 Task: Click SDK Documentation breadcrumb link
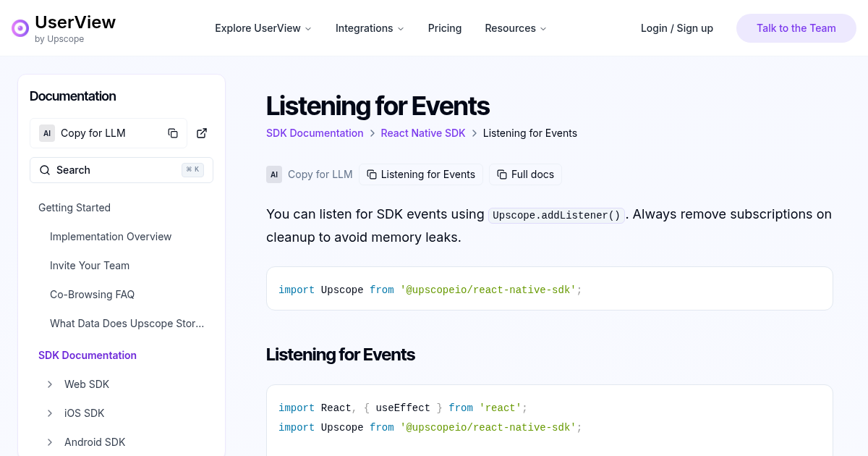[315, 133]
